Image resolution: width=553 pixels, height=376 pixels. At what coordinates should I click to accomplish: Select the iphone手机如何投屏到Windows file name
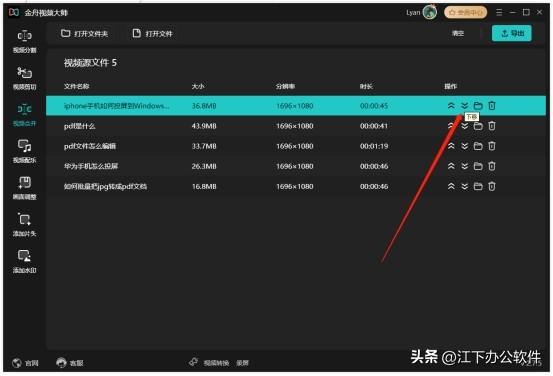(x=116, y=105)
